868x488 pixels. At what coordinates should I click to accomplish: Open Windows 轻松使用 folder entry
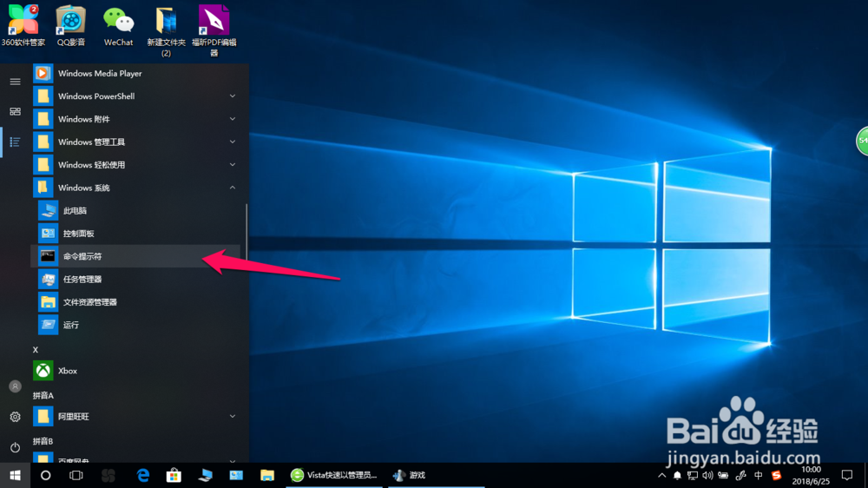point(135,164)
